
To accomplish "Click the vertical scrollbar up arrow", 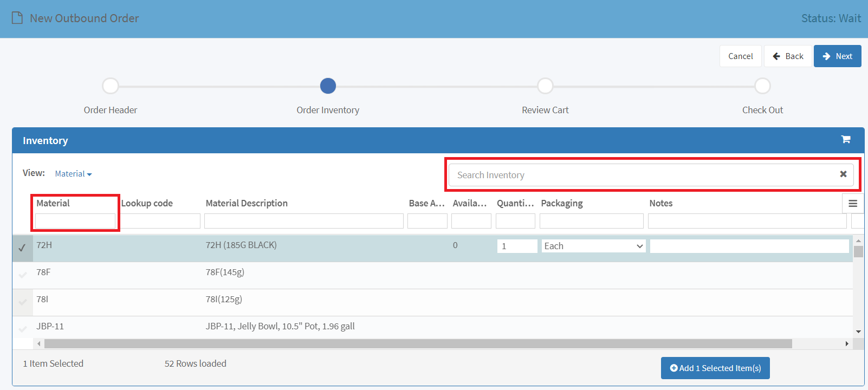I will tap(858, 240).
